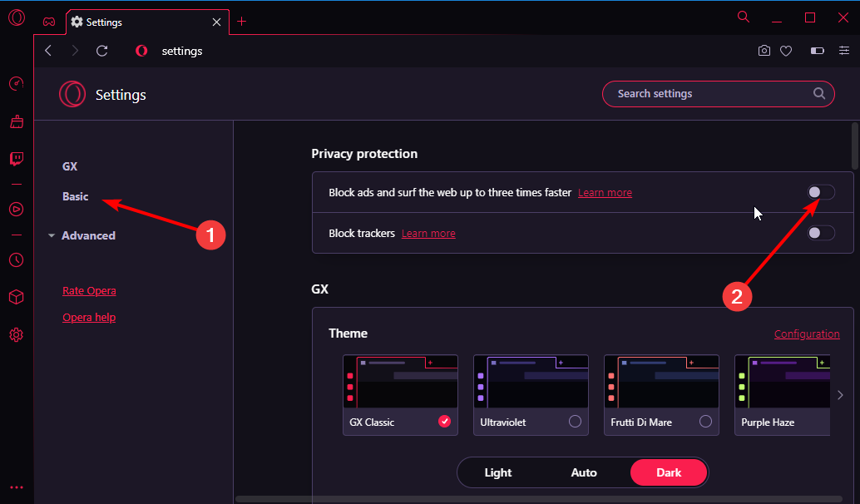Open bookmarks heart icon
Viewport: 860px width, 504px height.
786,51
